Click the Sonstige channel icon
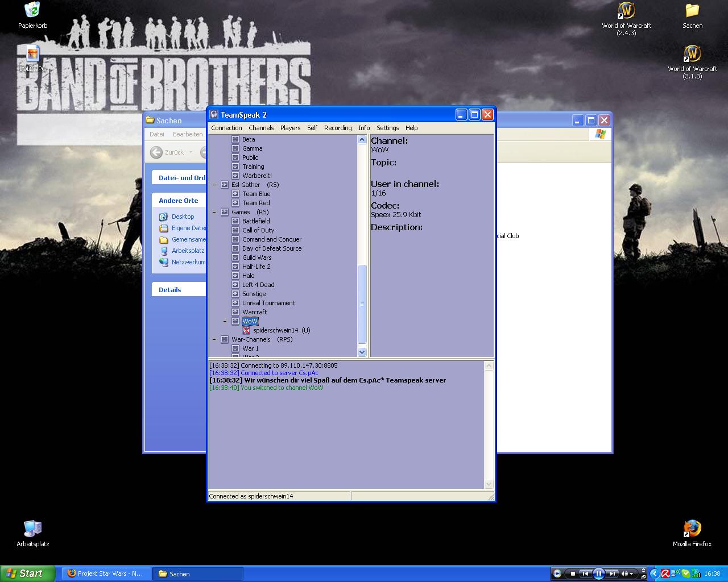Viewport: 728px width, 582px height. tap(235, 294)
